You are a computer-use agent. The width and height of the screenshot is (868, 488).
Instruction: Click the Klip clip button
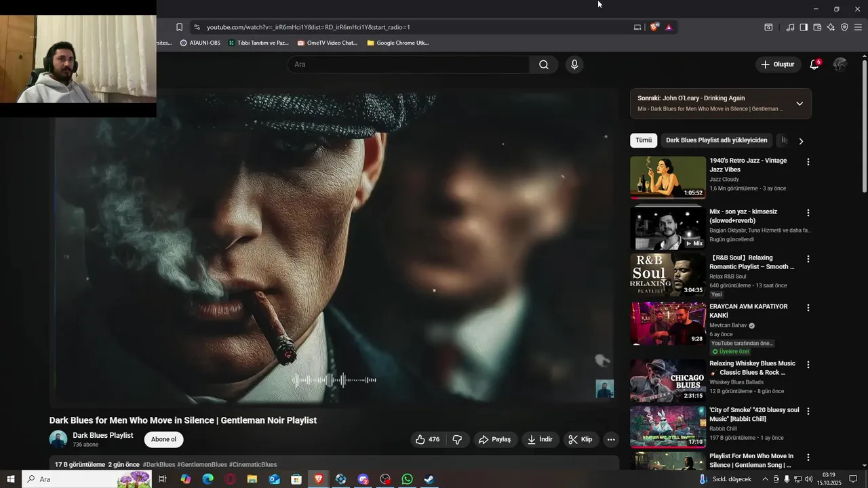(580, 439)
